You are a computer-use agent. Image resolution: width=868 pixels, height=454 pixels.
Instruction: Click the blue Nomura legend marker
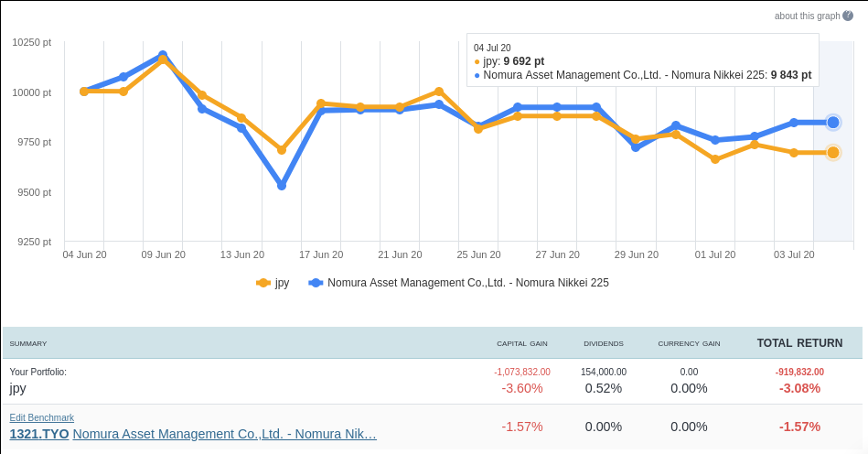[x=316, y=283]
